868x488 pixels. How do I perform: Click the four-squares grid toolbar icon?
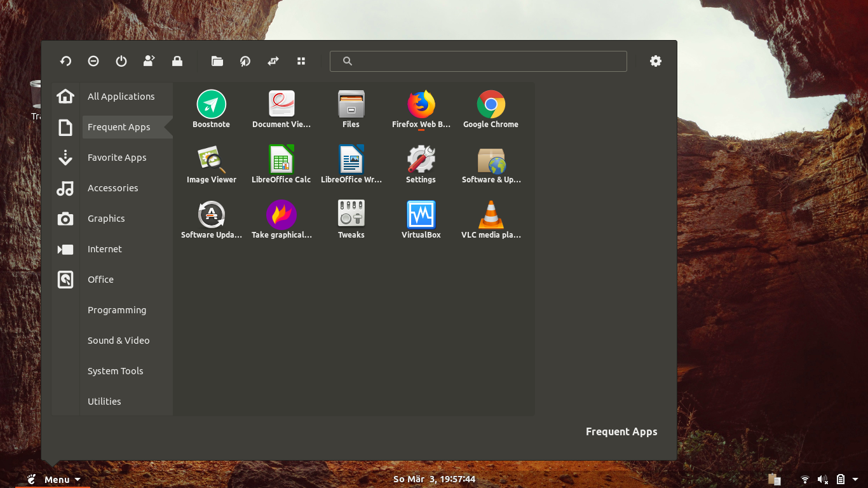tap(301, 61)
